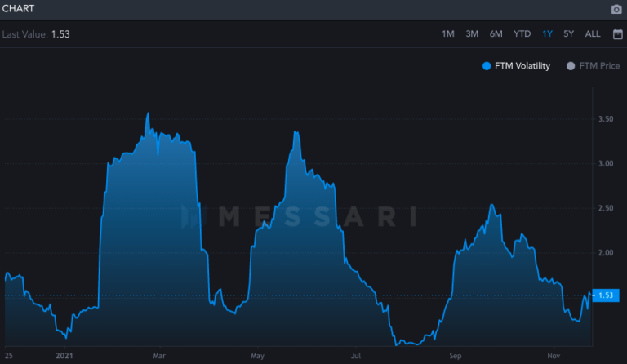Select the YTD range option
This screenshot has width=627, height=364.
522,33
